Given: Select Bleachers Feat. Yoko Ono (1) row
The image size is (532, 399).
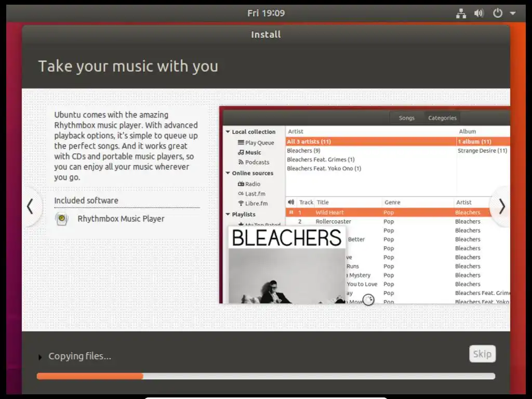Looking at the screenshot, I should 370,168.
